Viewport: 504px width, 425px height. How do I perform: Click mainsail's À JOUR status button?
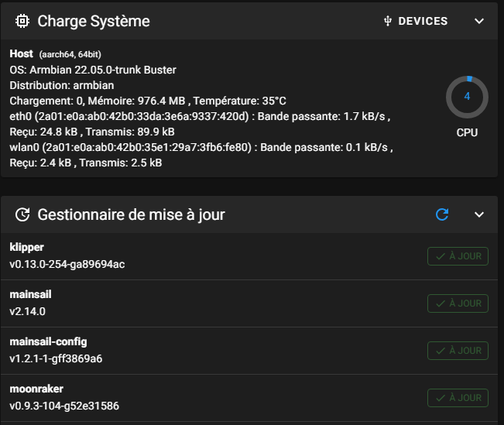[x=458, y=303]
